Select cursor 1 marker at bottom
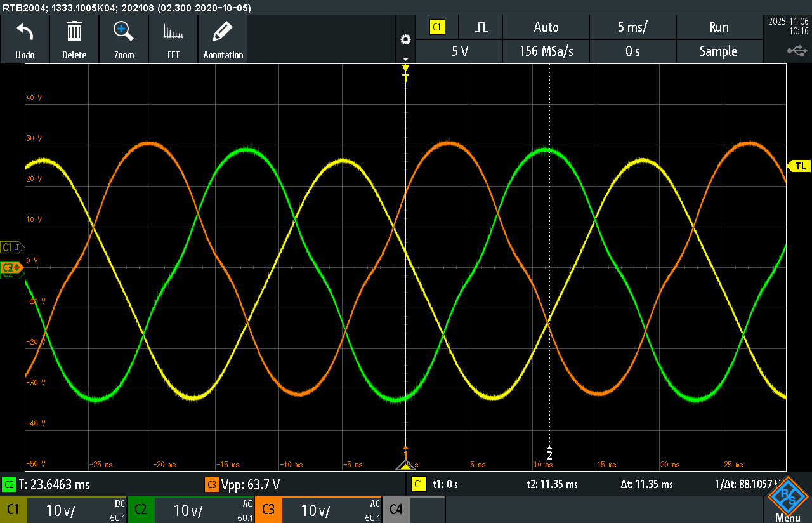This screenshot has height=523, width=812. click(x=406, y=454)
